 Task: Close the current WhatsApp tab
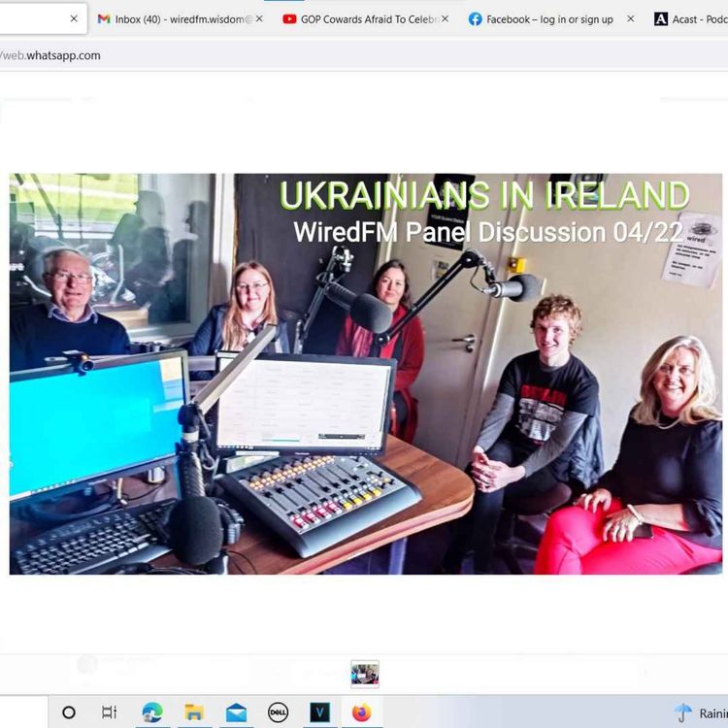[x=74, y=18]
